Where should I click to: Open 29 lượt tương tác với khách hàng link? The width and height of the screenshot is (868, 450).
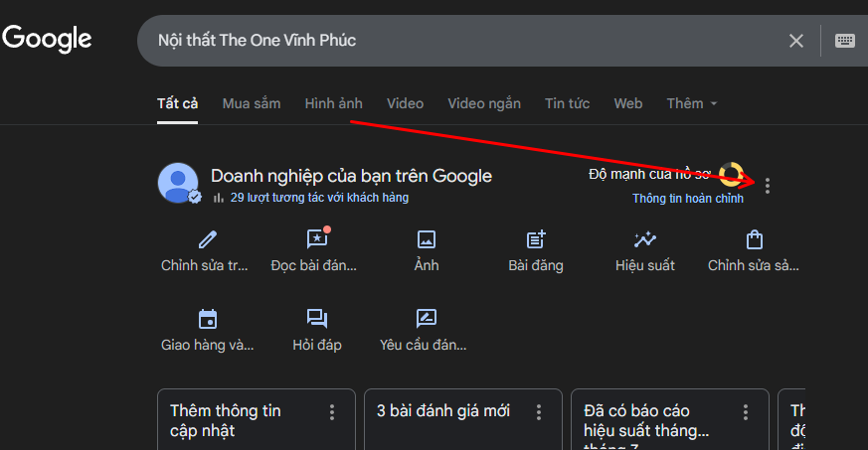(x=319, y=198)
